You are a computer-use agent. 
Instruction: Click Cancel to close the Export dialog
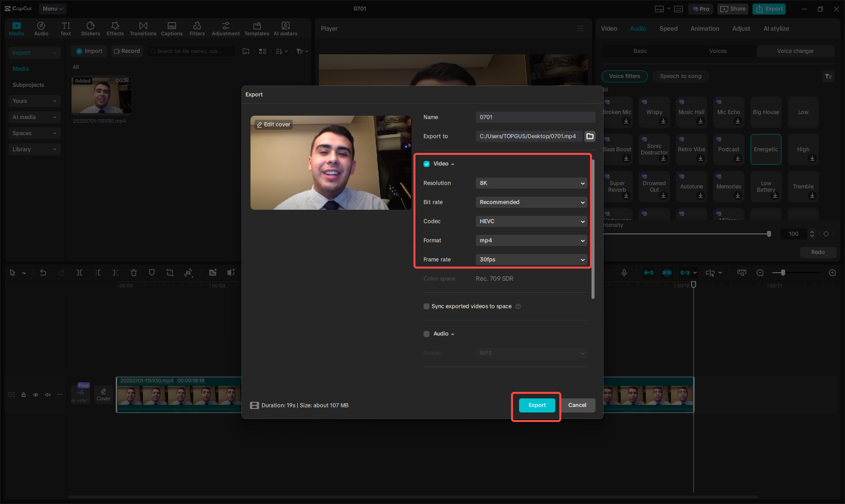(x=577, y=405)
